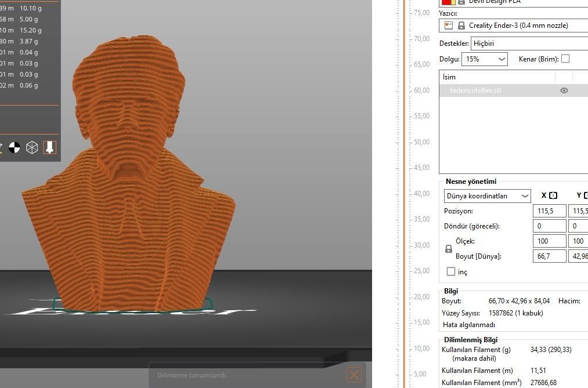Click the lock icon in the Creality Ender-3 preset
The image size is (588, 388).
461,26
